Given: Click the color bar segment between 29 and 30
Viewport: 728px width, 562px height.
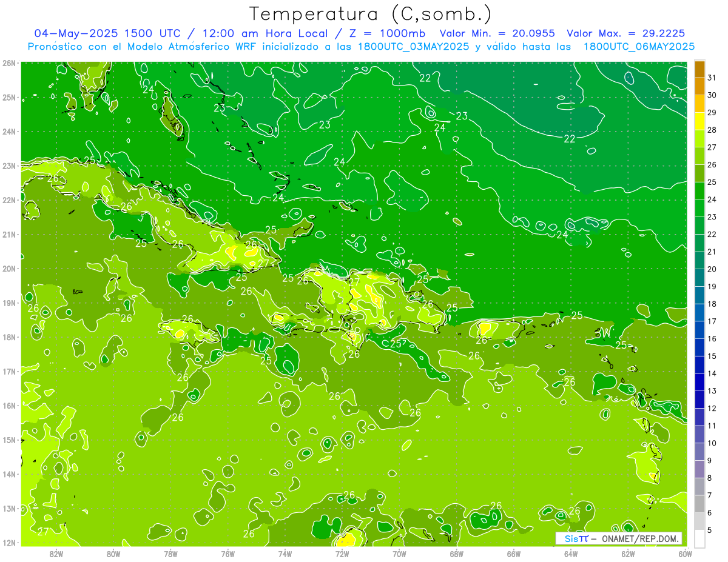Looking at the screenshot, I should click(699, 104).
